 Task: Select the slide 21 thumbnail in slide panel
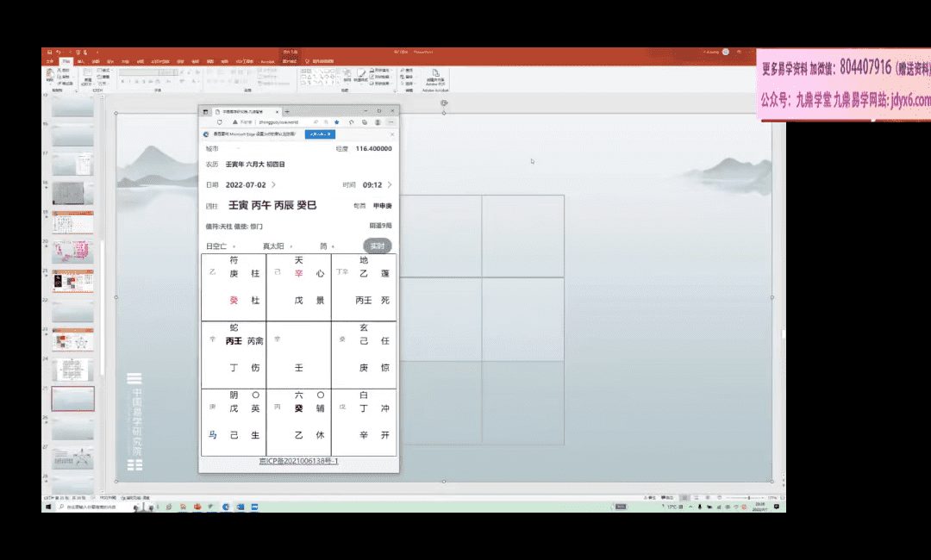(72, 281)
